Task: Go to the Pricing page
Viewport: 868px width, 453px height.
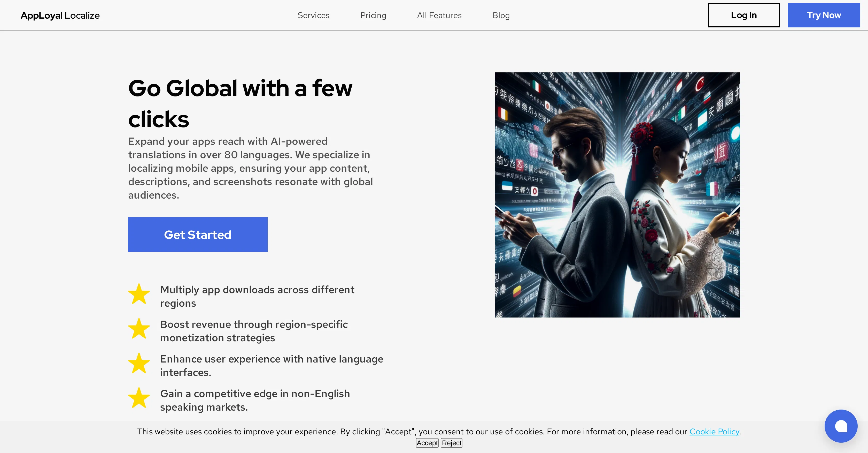Action: click(x=373, y=16)
